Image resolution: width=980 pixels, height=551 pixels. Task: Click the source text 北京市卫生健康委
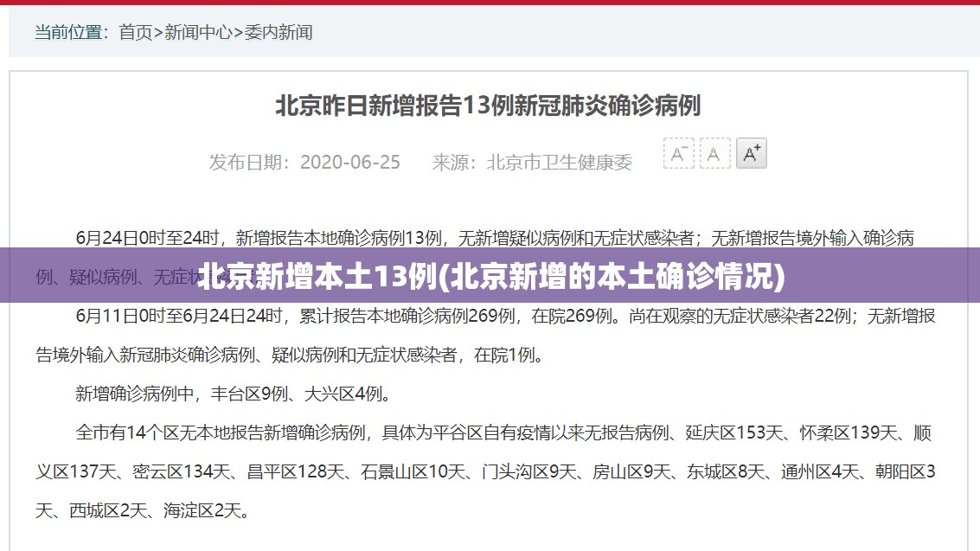(560, 163)
